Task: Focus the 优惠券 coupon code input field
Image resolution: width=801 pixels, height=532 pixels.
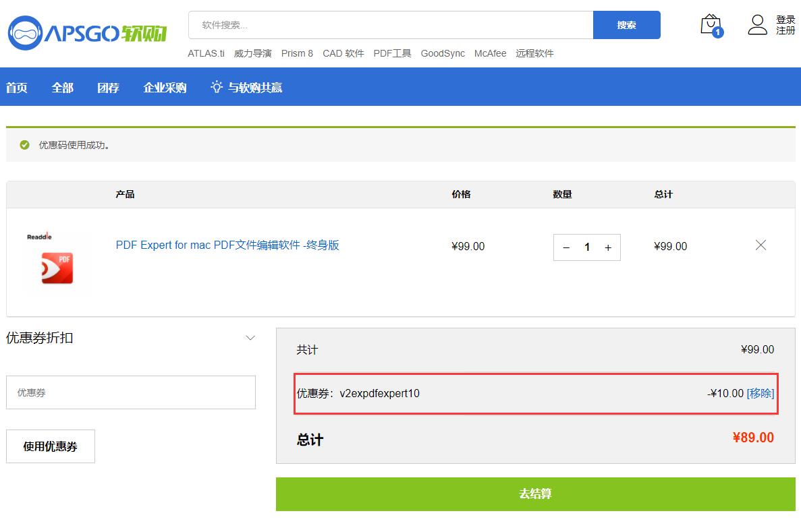Action: click(131, 392)
